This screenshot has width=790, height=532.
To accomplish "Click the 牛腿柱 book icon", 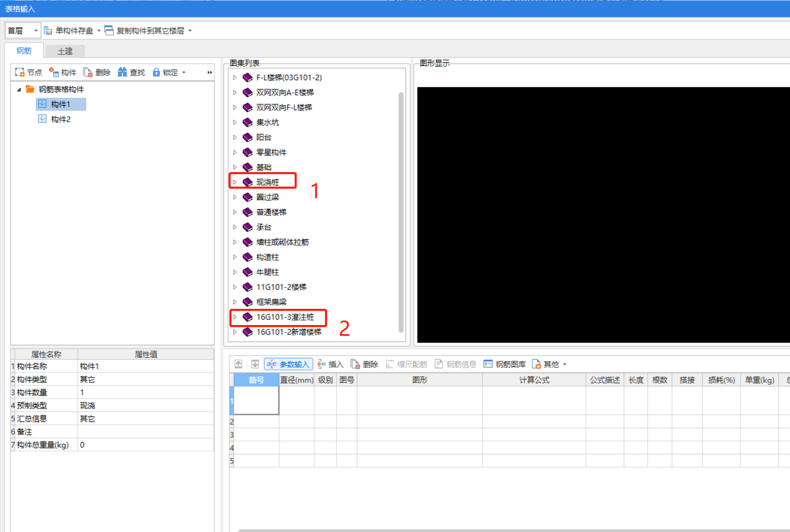I will coord(248,272).
